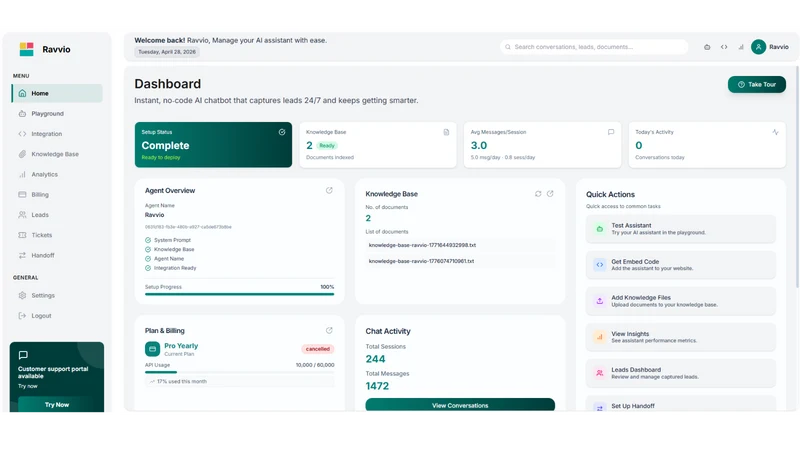Click the robot icon in header
Screen dimensions: 800x450
tap(707, 47)
